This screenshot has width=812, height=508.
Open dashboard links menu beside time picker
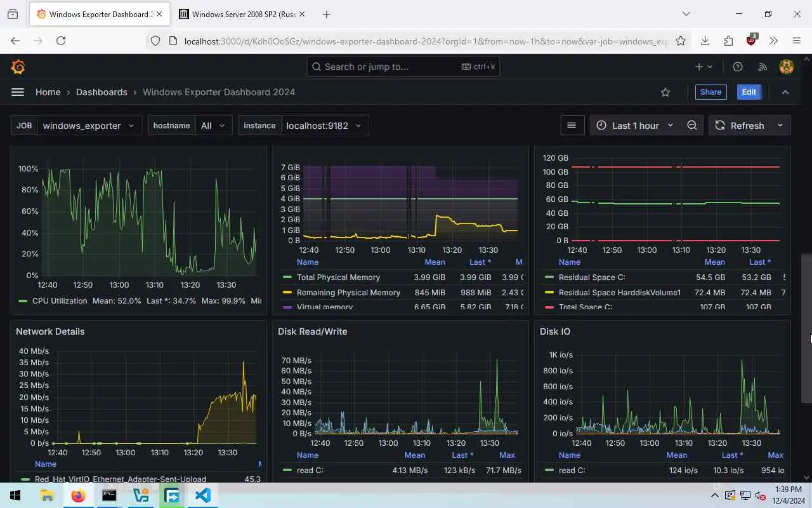572,125
